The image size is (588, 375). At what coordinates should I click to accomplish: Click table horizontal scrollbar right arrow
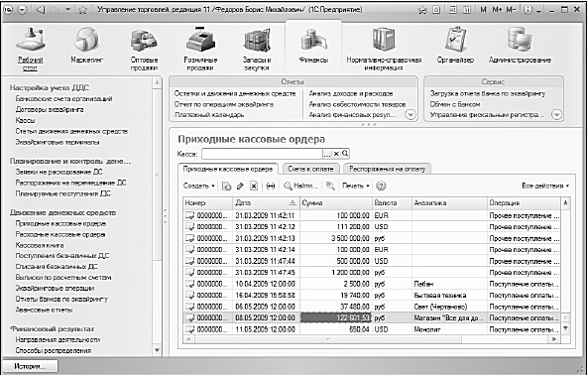(554, 339)
